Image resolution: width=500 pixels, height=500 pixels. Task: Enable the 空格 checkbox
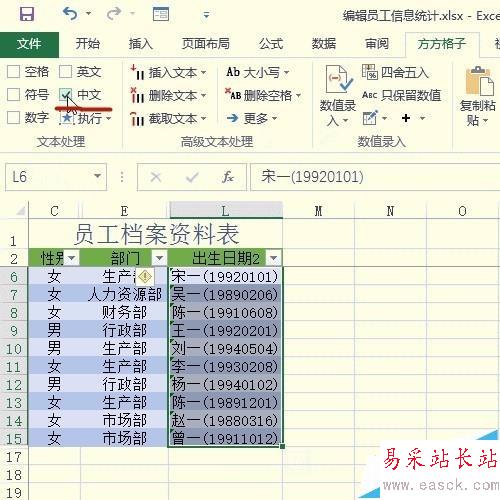(x=14, y=72)
